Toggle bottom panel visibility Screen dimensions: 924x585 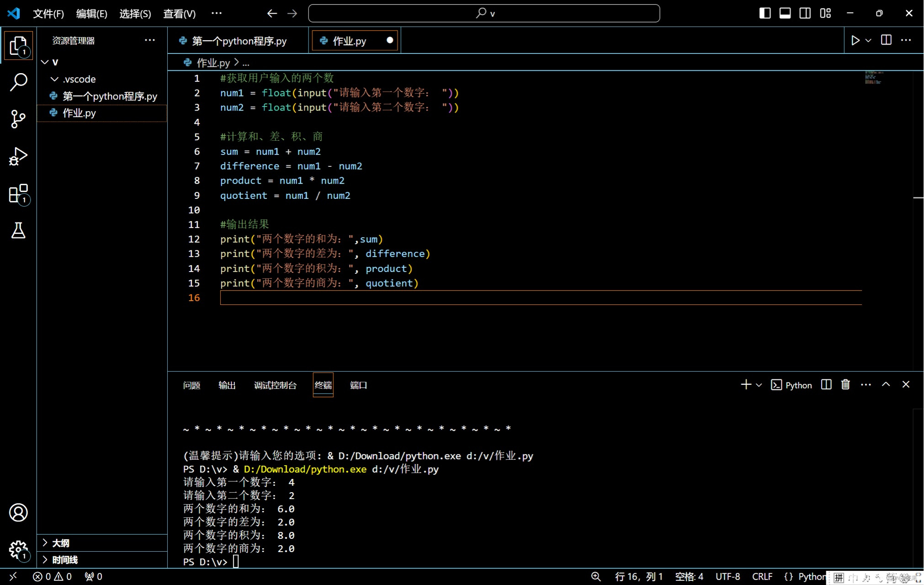tap(785, 13)
